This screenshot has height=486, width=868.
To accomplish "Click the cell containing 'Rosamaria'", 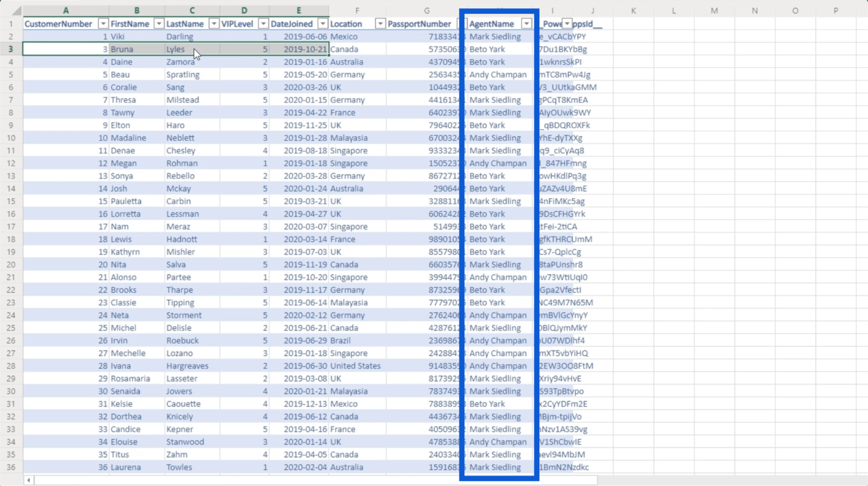I will 137,378.
